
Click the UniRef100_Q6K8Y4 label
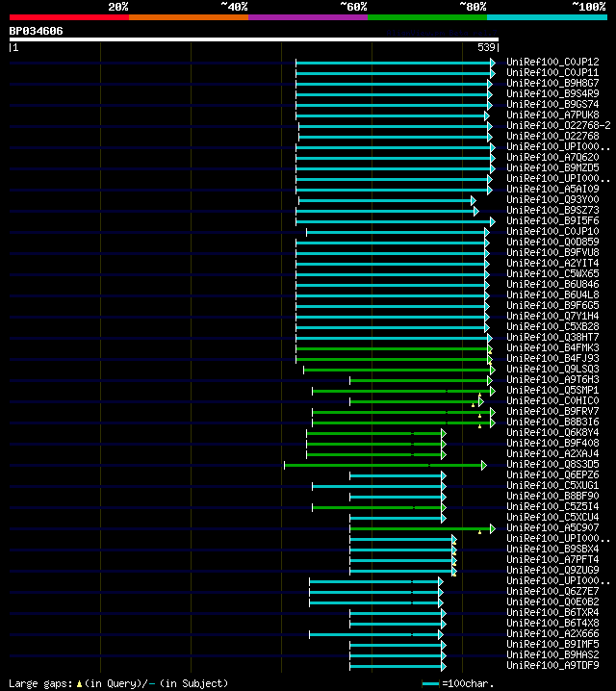552,432
